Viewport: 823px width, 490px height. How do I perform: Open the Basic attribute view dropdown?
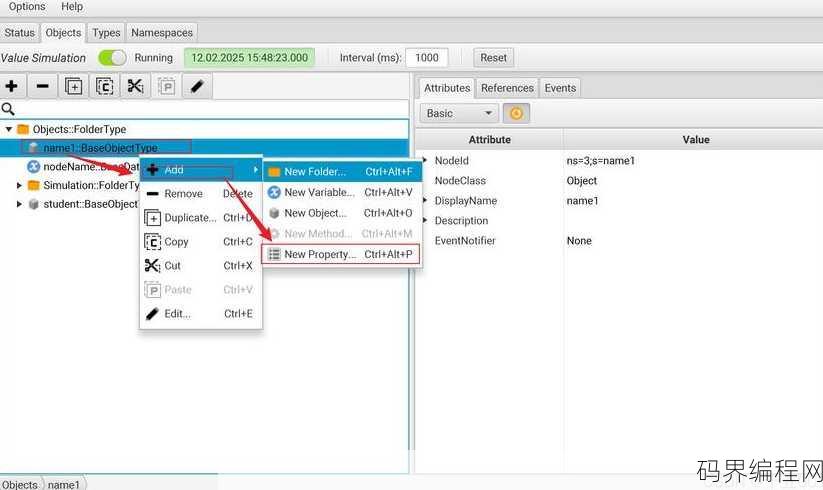pyautogui.click(x=459, y=113)
